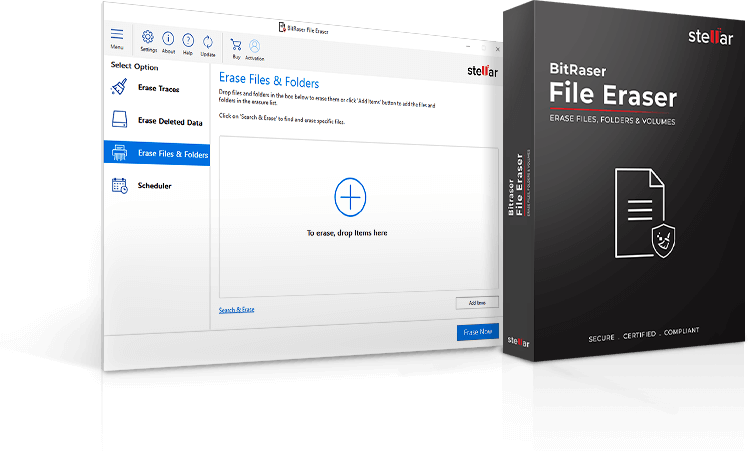Click the Erase Now button
The image size is (748, 451).
pos(478,332)
